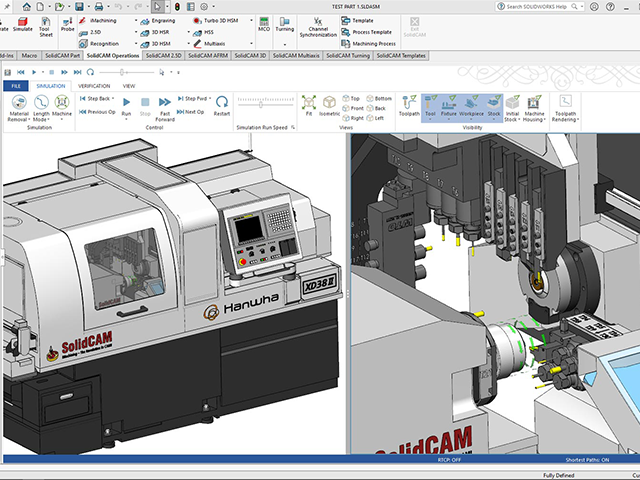Open Simulation Run Speed dialog launcher
The height and width of the screenshot is (480, 640).
pos(293,127)
